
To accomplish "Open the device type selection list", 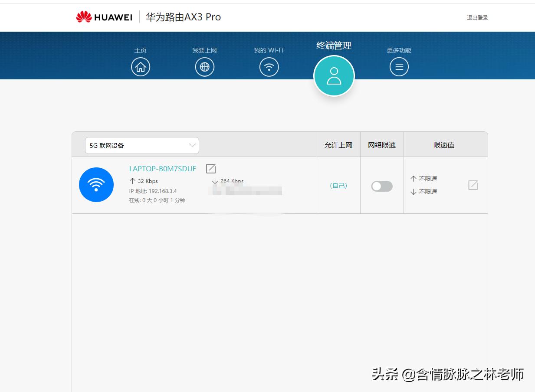I will click(142, 145).
